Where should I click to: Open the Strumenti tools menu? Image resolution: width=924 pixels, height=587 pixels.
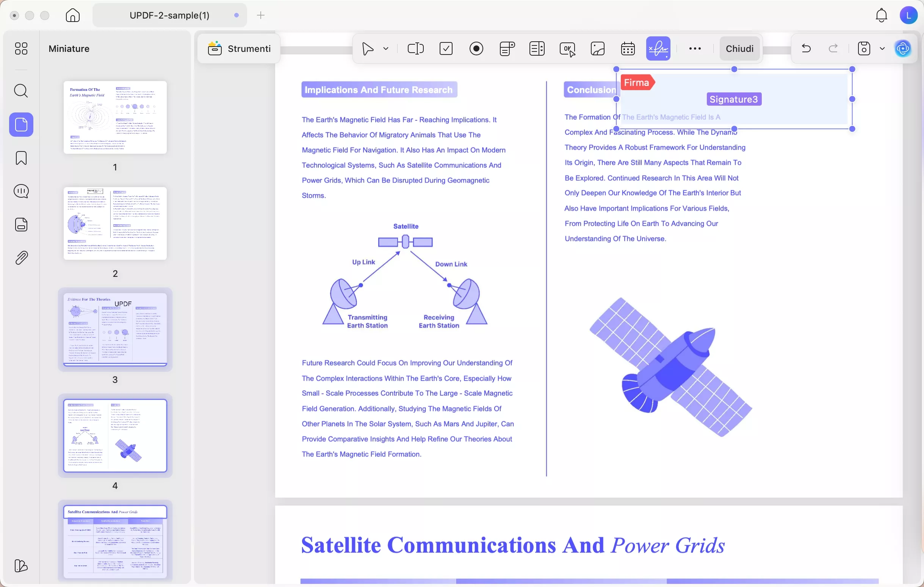[239, 49]
